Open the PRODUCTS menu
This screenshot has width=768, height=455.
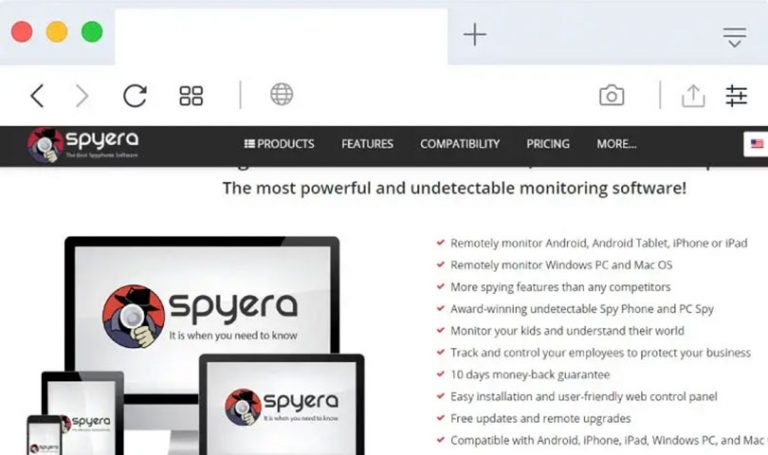point(279,144)
